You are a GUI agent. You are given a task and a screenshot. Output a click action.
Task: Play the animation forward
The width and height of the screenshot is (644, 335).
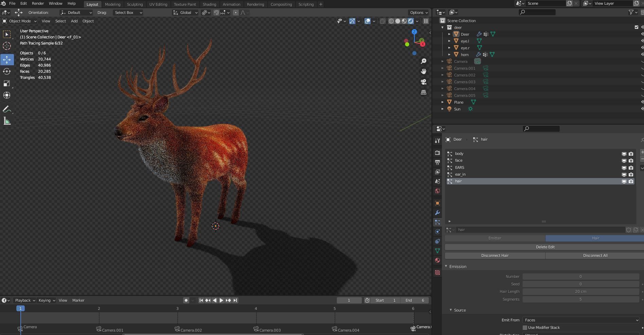221,300
